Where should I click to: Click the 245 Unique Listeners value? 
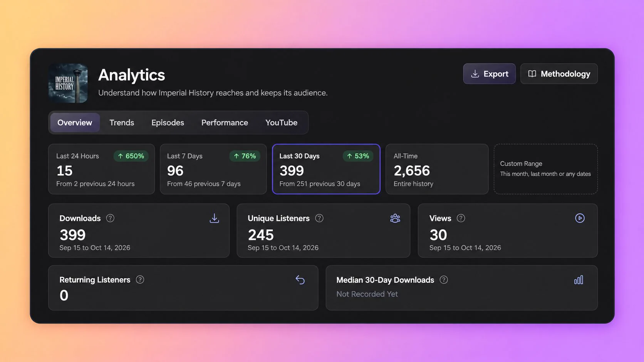point(261,235)
